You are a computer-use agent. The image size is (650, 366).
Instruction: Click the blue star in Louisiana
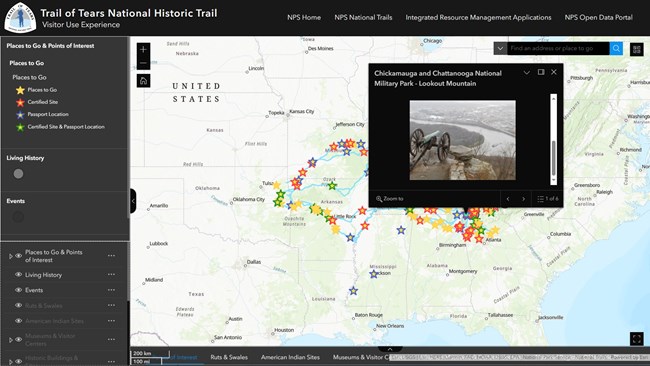point(353,291)
